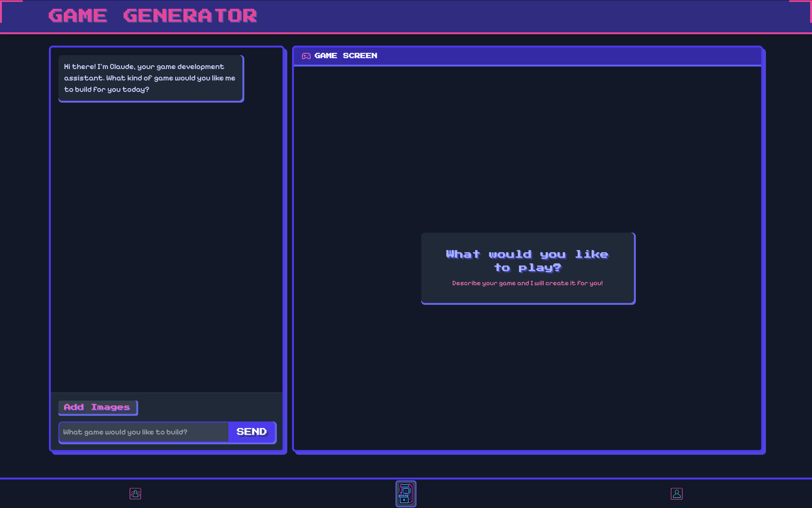
Task: Click the word 'GAME' in the top title
Action: pyautogui.click(x=78, y=16)
